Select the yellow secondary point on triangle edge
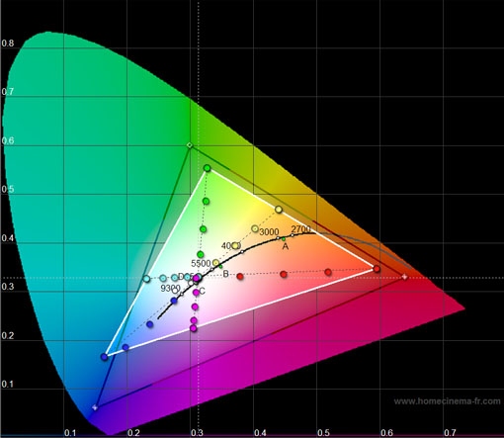This screenshot has height=438, width=504. 279,210
